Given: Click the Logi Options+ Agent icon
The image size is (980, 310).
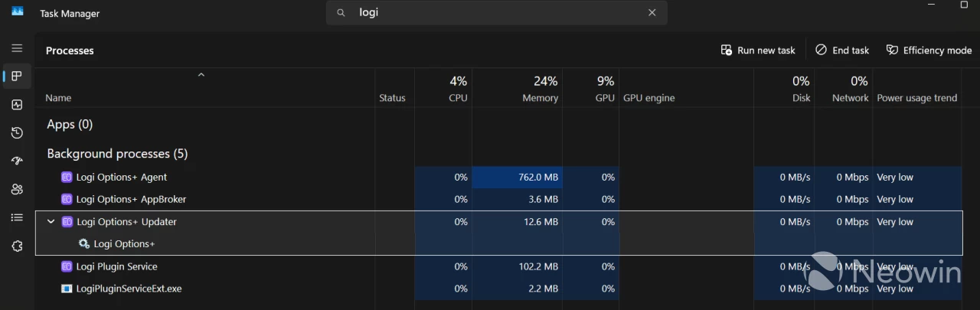Looking at the screenshot, I should (67, 178).
